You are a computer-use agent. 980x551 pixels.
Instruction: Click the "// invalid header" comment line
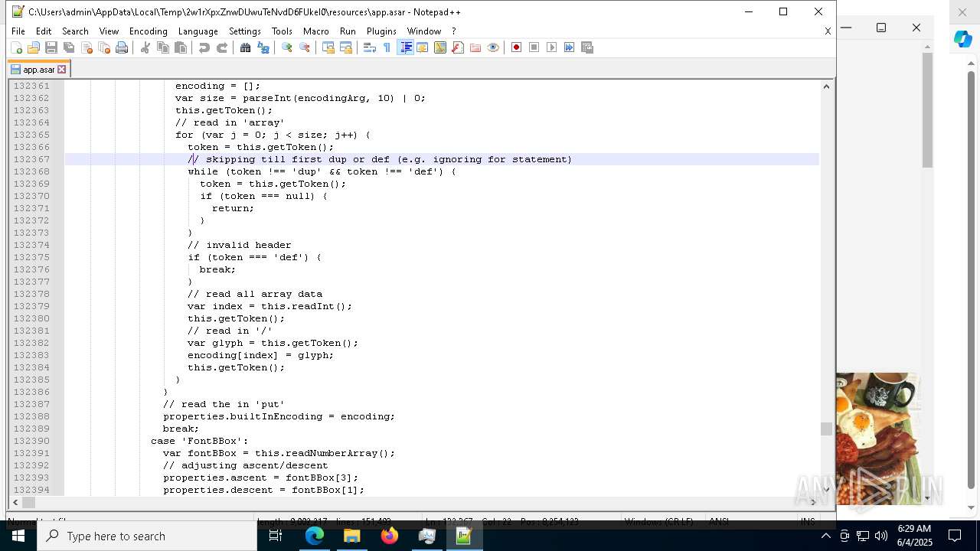click(x=240, y=245)
